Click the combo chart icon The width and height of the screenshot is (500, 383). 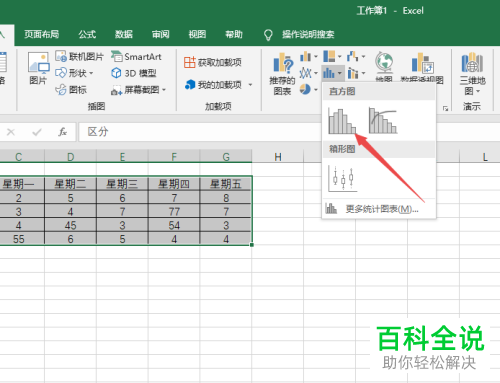tap(353, 73)
